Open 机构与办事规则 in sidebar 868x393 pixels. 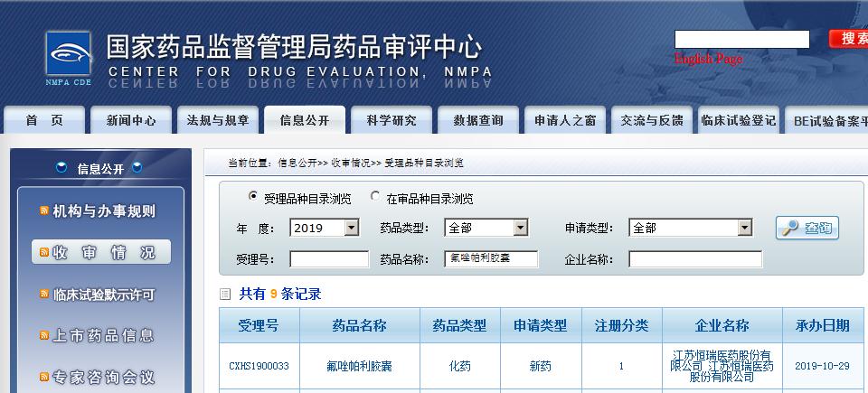(104, 211)
